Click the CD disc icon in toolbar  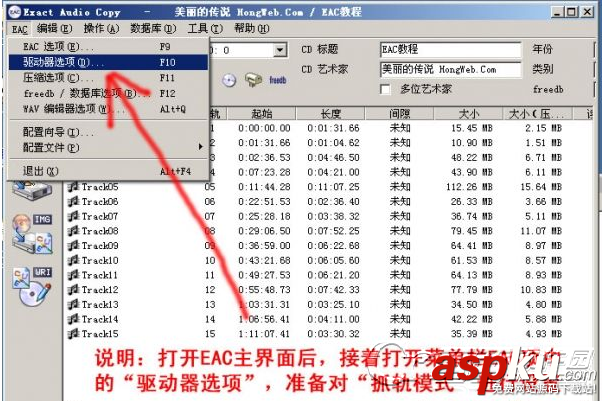(x=229, y=80)
